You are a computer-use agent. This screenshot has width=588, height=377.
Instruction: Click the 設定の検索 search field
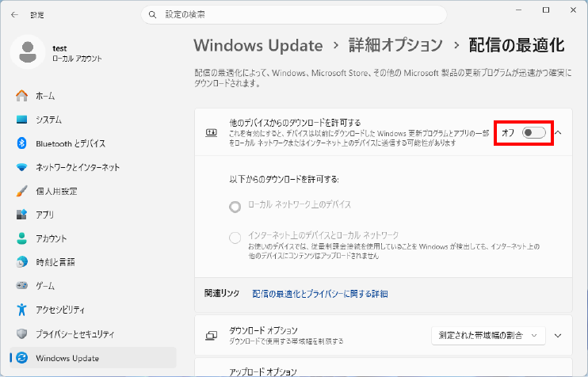coord(294,14)
